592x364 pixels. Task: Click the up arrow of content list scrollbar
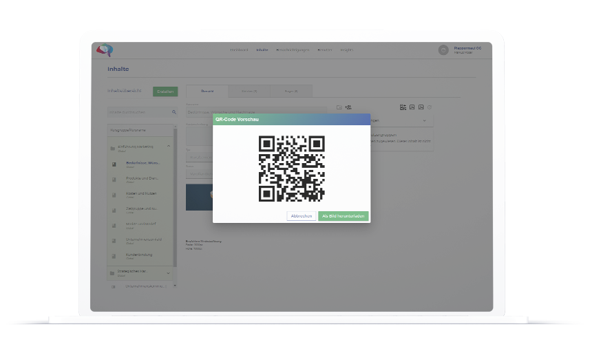tap(175, 127)
